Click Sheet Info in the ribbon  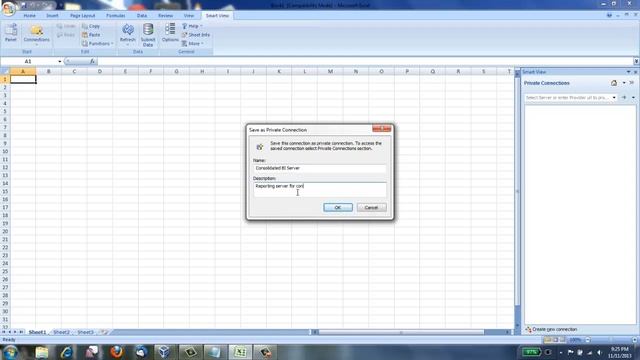point(196,35)
